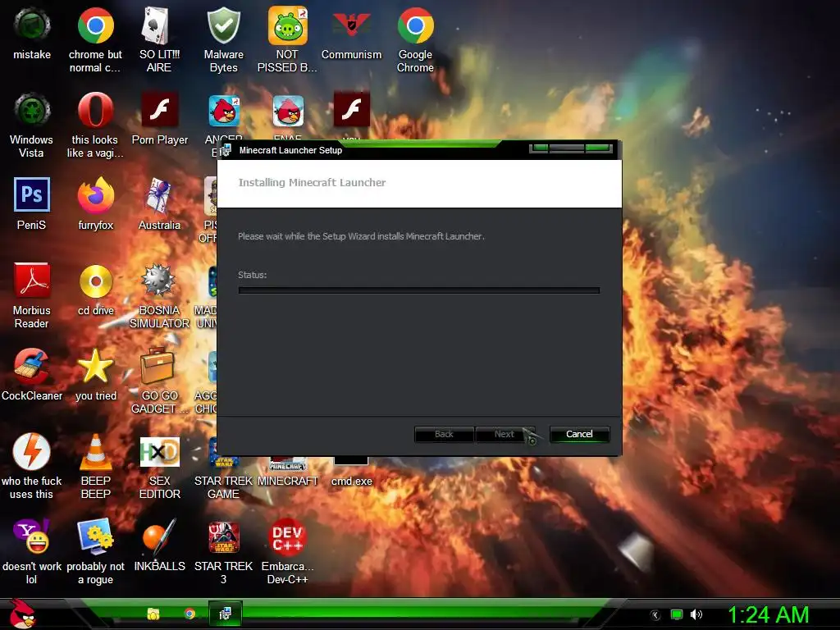Select the NOT PISSED B... Bad Piggies icon
This screenshot has height=630, width=840.
[287, 39]
